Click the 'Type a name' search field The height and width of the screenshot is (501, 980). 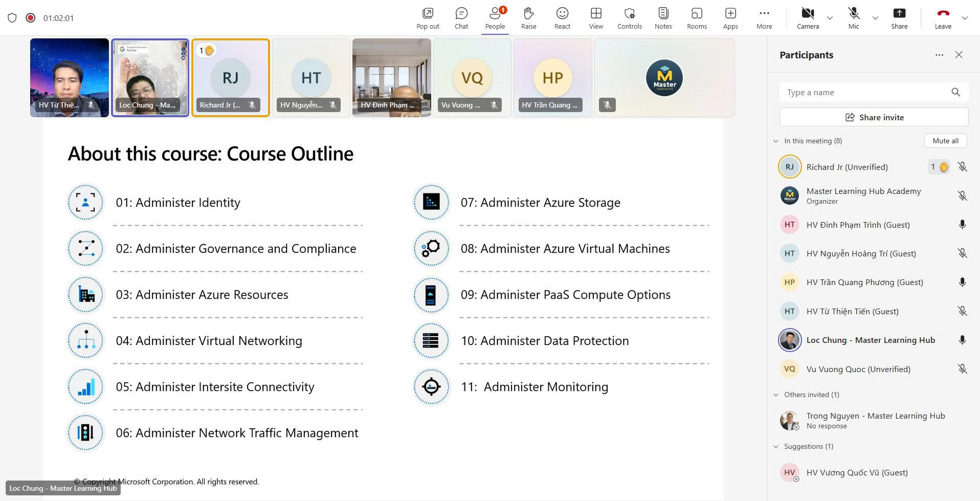coord(865,92)
